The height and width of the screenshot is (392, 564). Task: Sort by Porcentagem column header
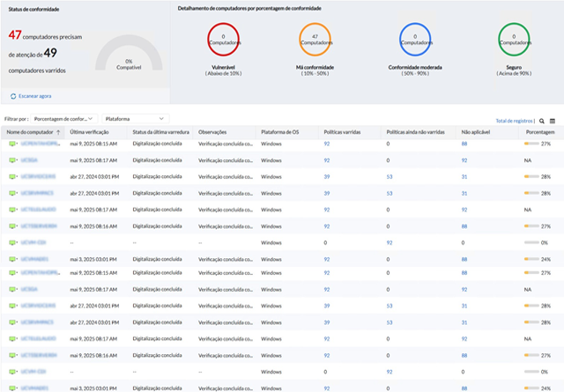click(x=539, y=132)
